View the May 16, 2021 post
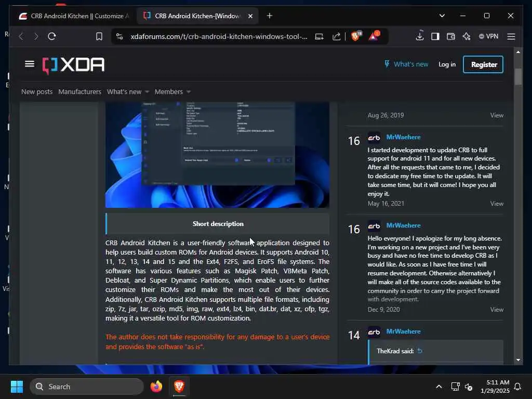 tap(497, 204)
